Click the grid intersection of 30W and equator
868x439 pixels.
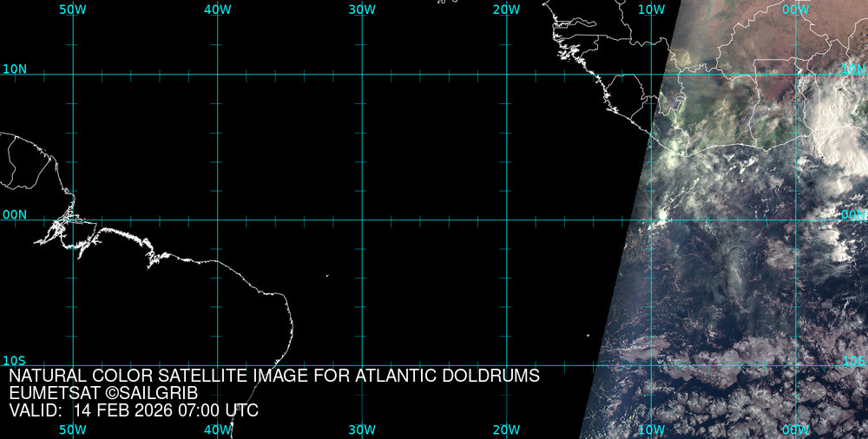tap(362, 219)
